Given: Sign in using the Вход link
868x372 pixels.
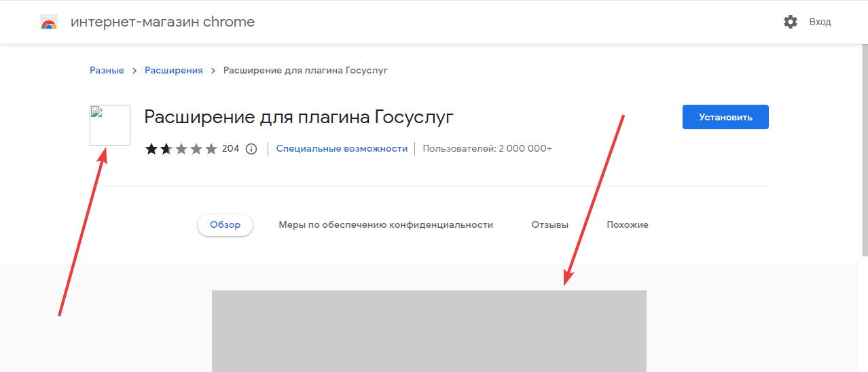Looking at the screenshot, I should (x=820, y=22).
